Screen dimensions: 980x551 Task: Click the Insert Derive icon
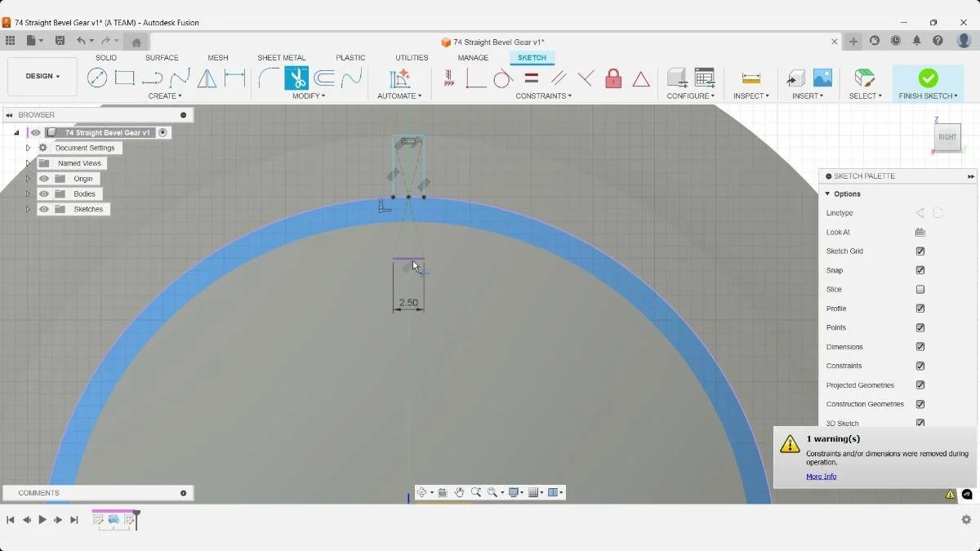(795, 78)
